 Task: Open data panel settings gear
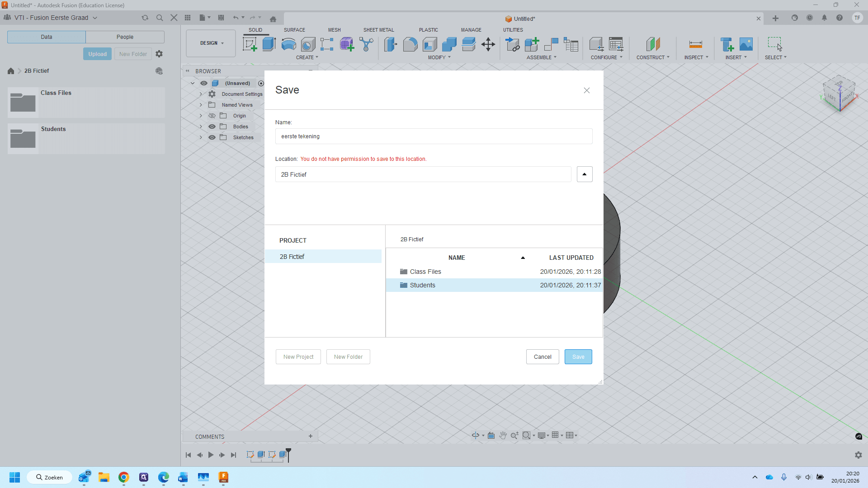click(159, 54)
